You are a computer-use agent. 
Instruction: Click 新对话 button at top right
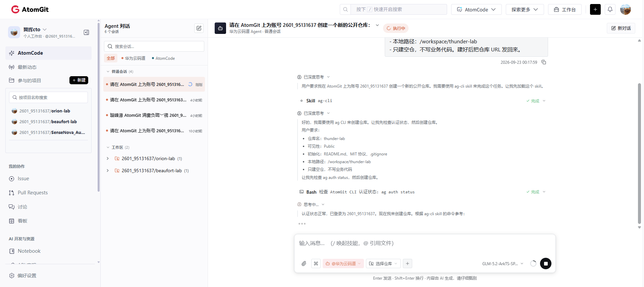[621, 28]
